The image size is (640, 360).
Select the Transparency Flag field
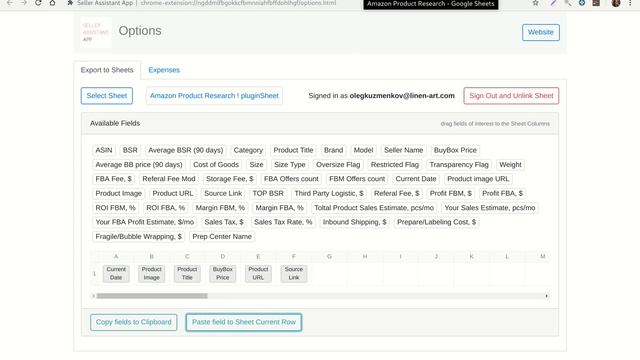point(459,165)
